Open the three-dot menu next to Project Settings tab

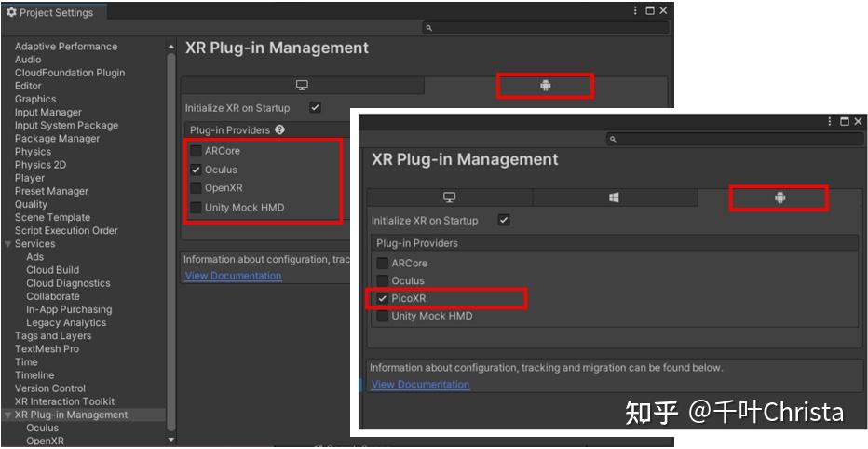[634, 11]
